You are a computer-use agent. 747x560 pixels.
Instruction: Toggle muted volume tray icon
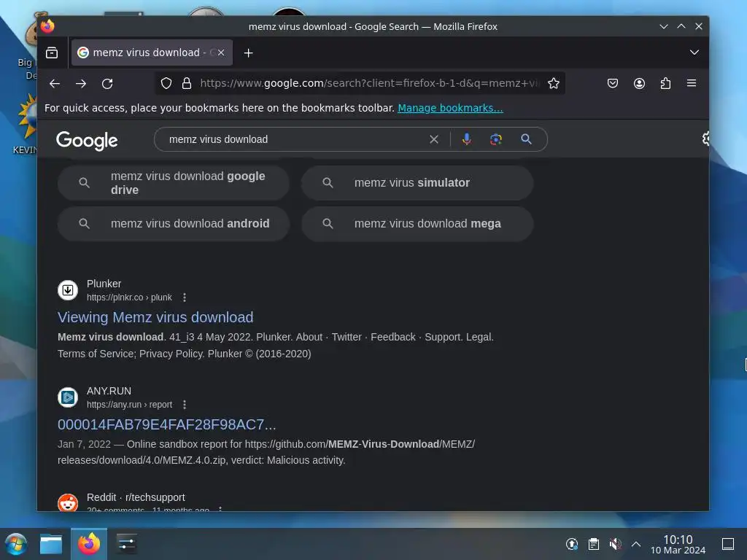(x=615, y=544)
